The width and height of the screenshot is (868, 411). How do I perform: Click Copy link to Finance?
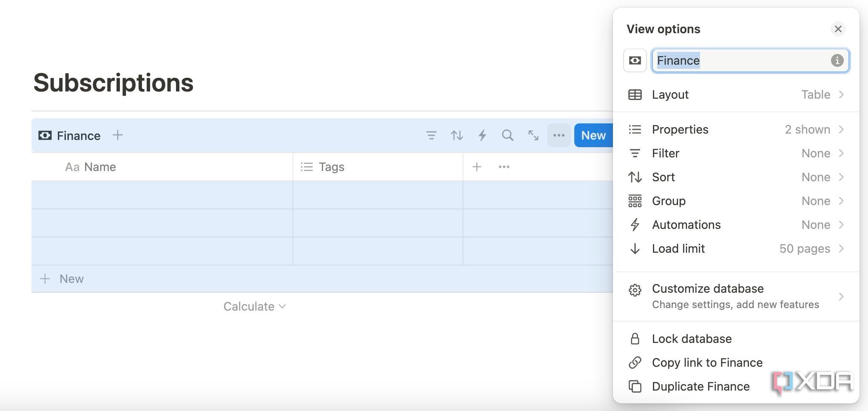pos(707,362)
